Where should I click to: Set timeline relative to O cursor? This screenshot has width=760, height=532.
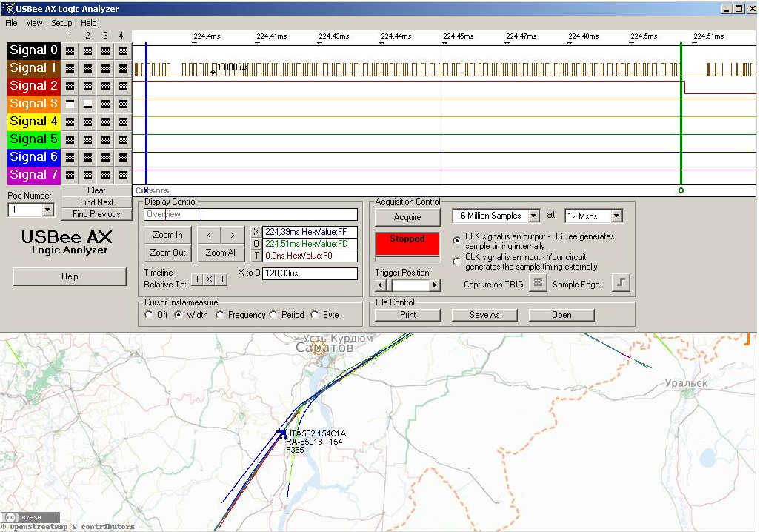(221, 279)
